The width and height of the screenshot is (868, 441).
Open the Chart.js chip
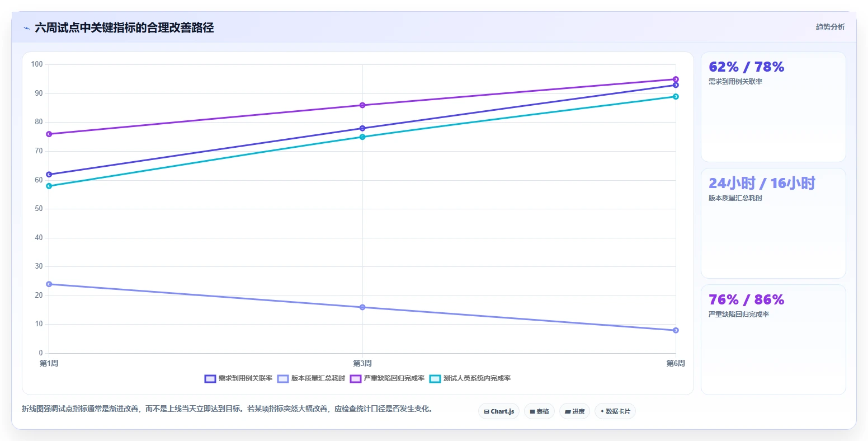(499, 411)
